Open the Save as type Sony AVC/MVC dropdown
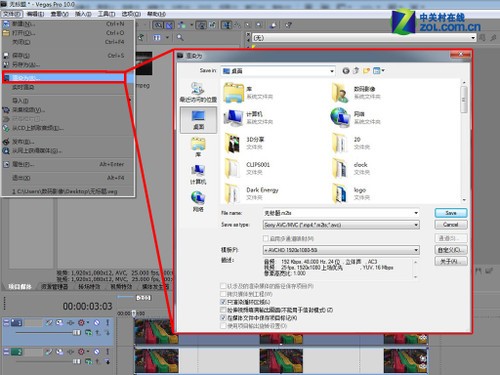Screen dimensions: 500x375 (x=341, y=225)
